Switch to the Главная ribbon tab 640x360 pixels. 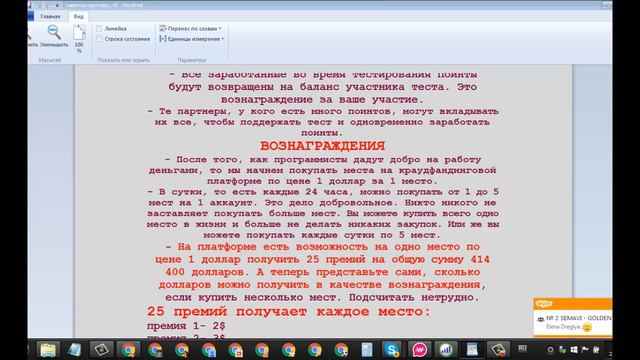click(50, 16)
